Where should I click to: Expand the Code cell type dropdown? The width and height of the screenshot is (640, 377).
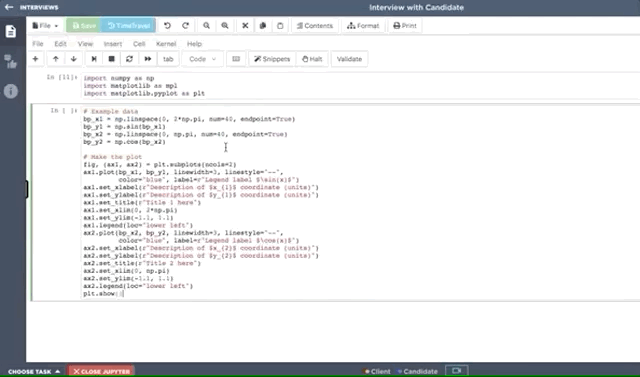point(202,59)
